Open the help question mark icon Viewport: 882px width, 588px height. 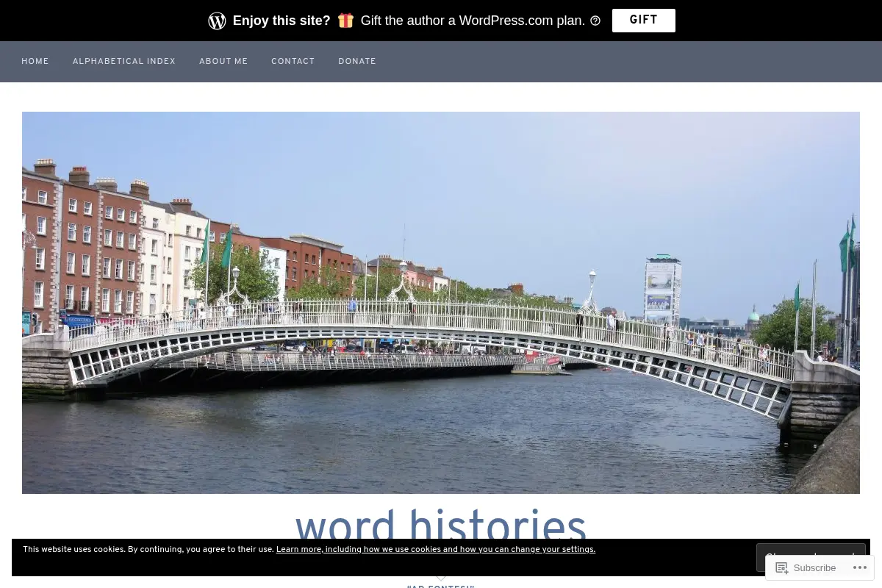click(x=595, y=21)
